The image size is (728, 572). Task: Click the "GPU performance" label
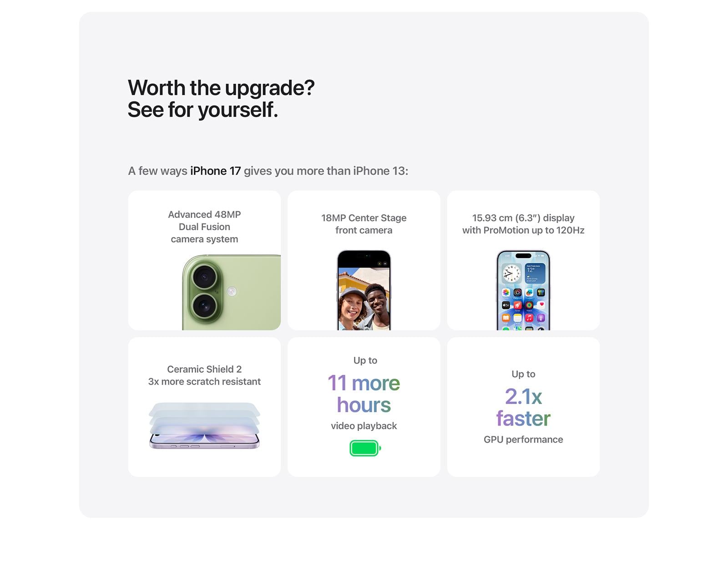pos(523,440)
